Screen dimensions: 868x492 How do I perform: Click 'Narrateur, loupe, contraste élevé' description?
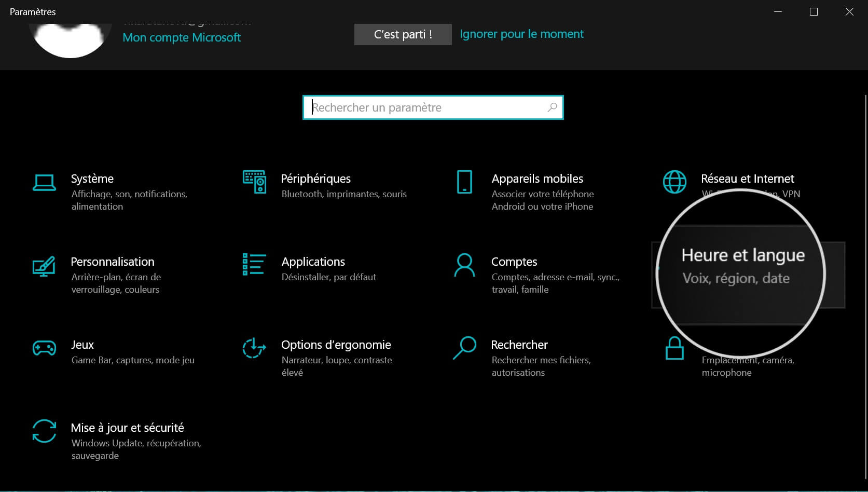tap(337, 366)
